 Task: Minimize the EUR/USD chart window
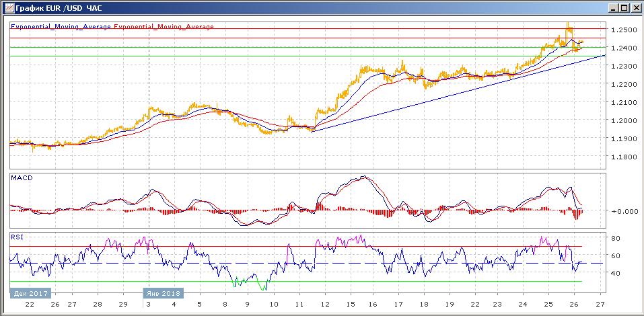tap(614, 7)
